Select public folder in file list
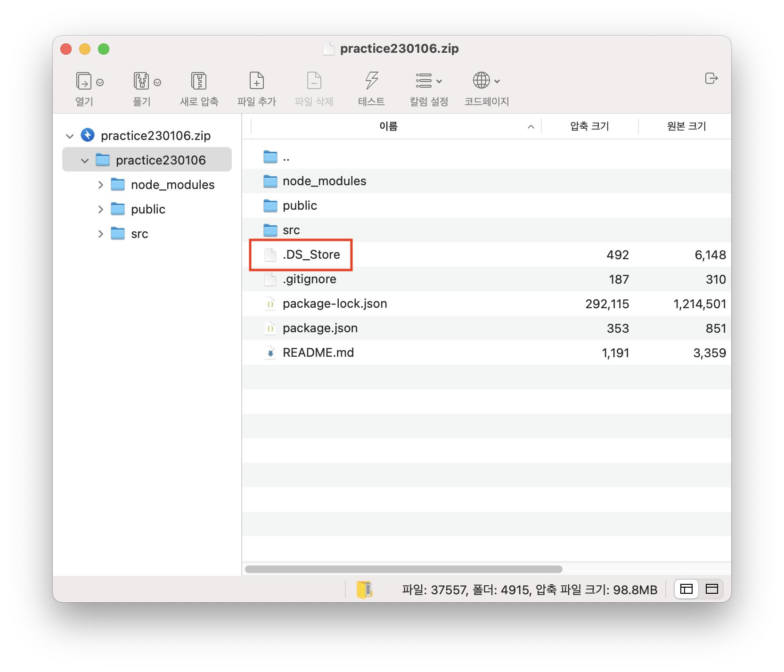 pos(487,205)
